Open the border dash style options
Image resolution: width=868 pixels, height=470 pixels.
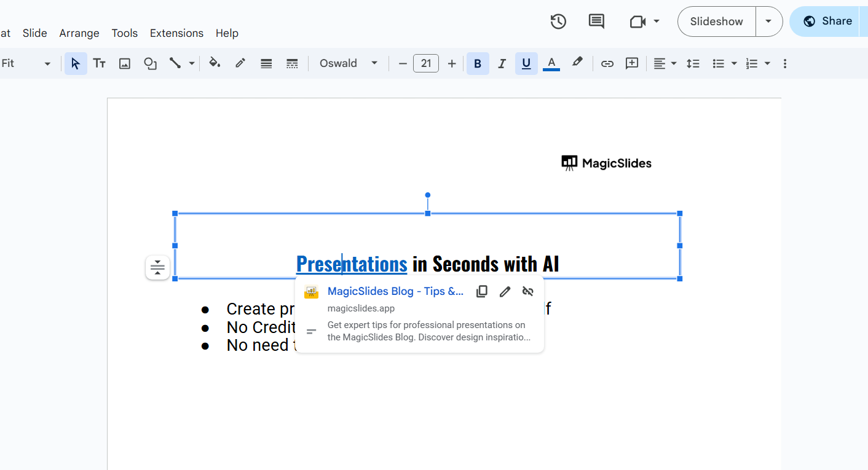[x=292, y=63]
